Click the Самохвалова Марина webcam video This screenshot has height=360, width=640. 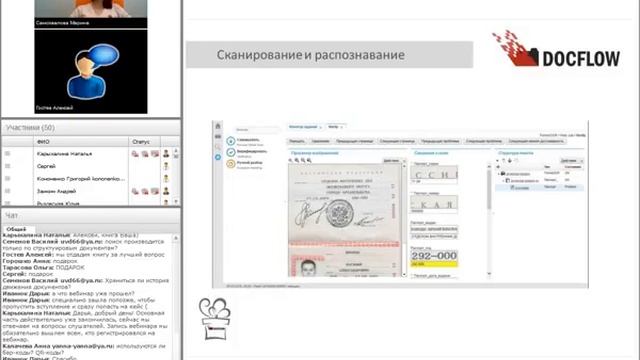(91, 9)
